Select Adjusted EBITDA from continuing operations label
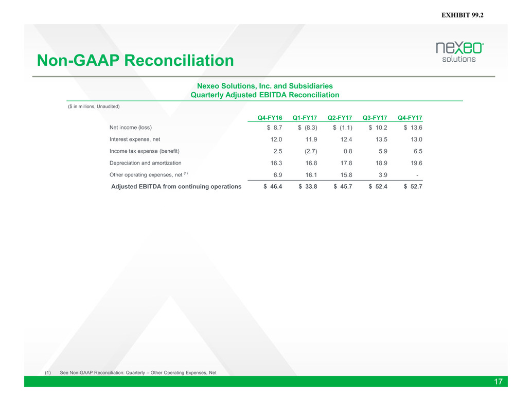 click(176, 187)
